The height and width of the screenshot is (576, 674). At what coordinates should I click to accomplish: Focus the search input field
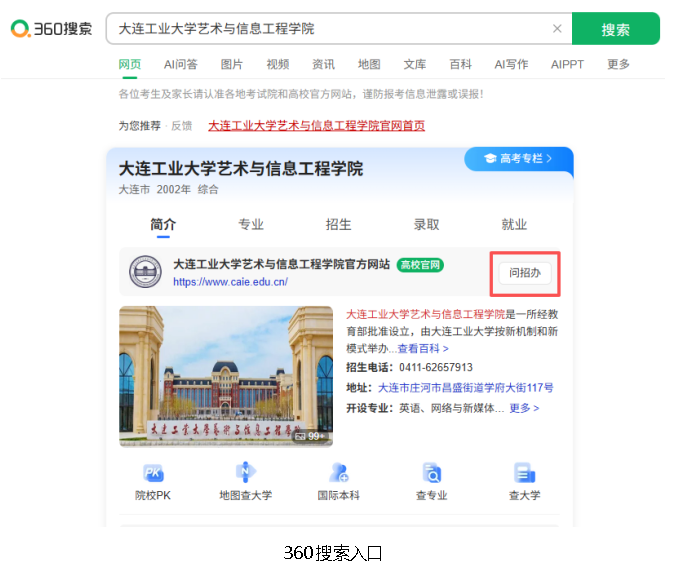point(330,29)
